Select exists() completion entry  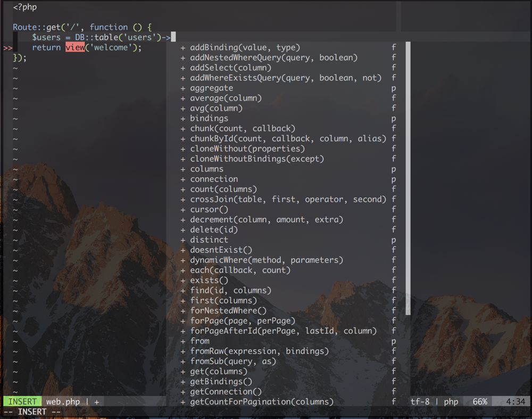288,280
